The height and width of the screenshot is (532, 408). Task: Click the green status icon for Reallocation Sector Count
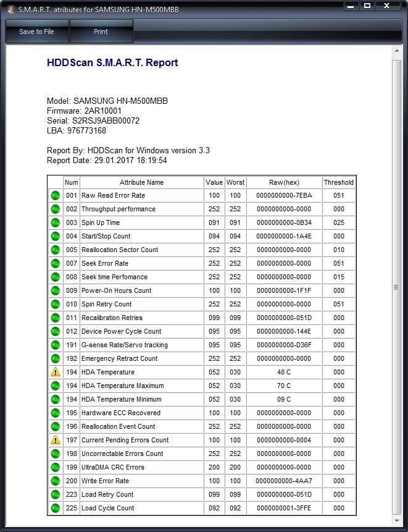click(55, 250)
